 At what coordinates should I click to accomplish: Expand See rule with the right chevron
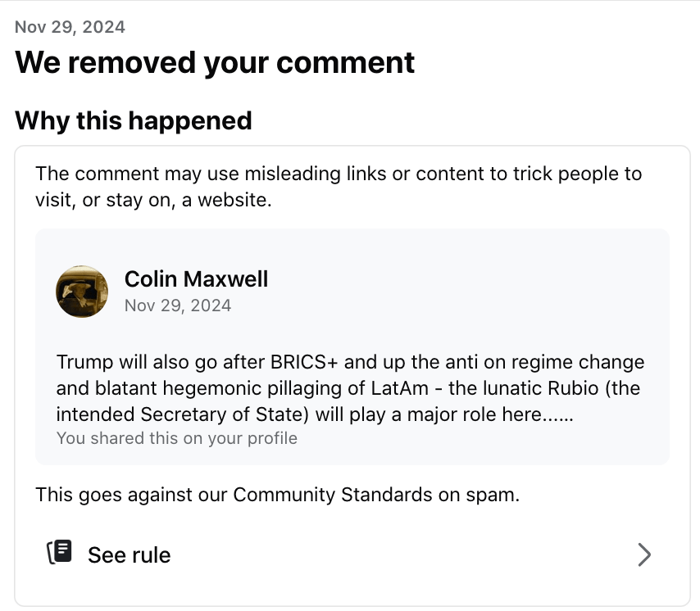coord(644,554)
